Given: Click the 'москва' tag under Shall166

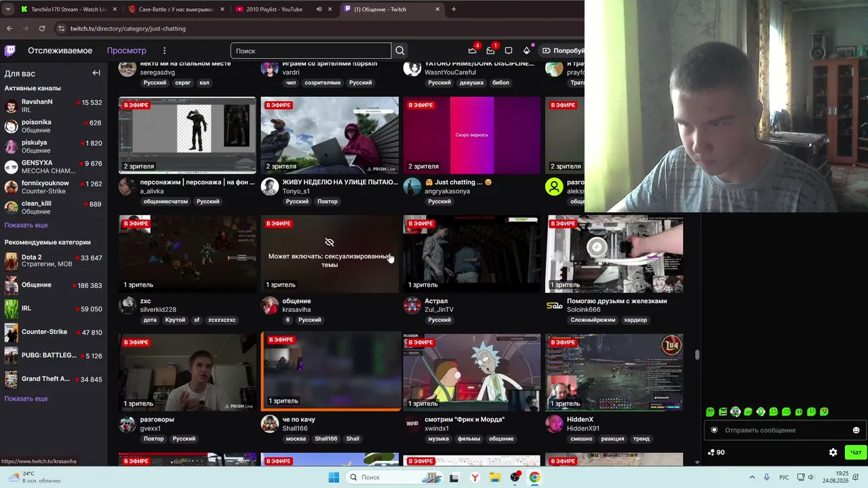Looking at the screenshot, I should [296, 439].
